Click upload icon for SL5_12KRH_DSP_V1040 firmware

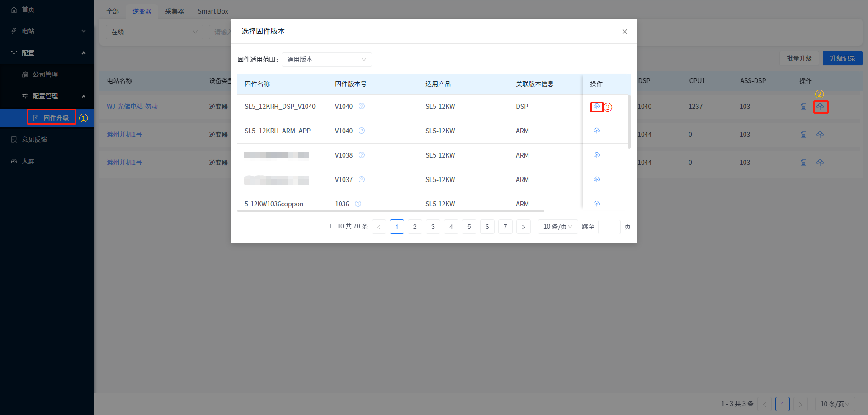click(597, 107)
